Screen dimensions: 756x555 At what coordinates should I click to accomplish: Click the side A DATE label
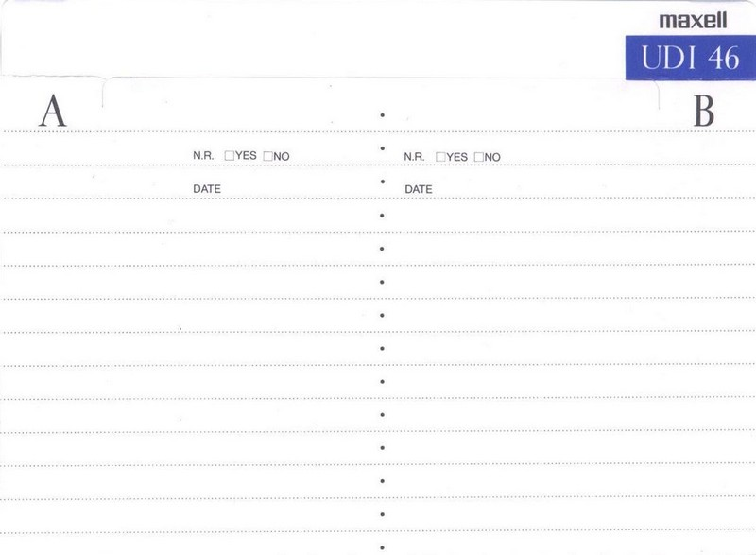(207, 189)
